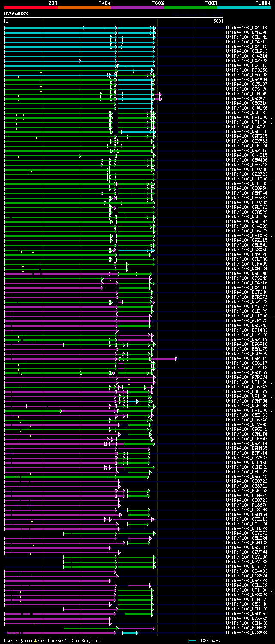Image resolution: width=275 pixels, height=644 pixels.
Task: Select label UniRef100_Q5XF82
Action: coord(247,141)
